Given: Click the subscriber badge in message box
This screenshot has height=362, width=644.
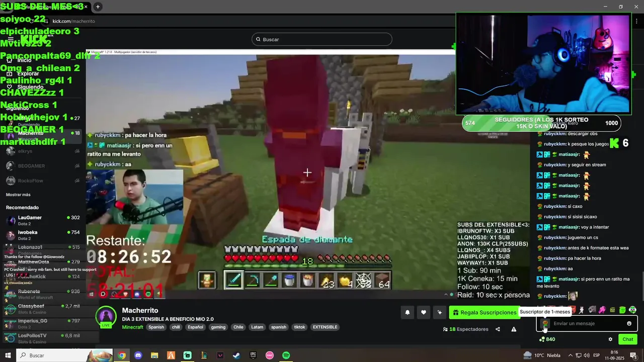Looking at the screenshot, I should 545,323.
